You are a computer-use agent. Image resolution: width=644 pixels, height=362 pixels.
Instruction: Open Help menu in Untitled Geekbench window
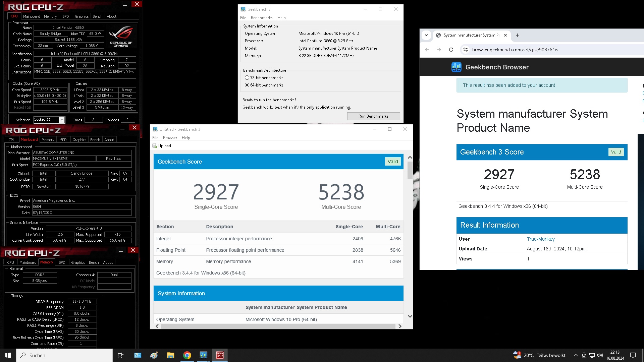coord(186,138)
